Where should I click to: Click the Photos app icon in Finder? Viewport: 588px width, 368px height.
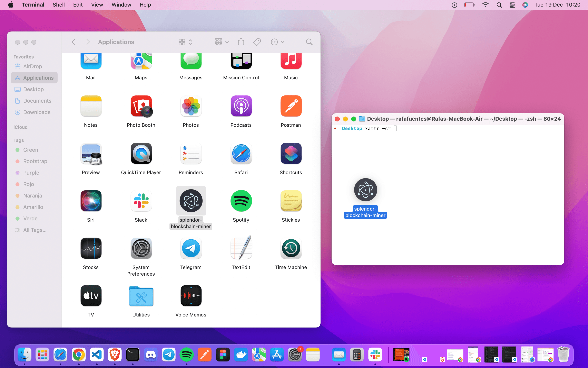(x=191, y=106)
